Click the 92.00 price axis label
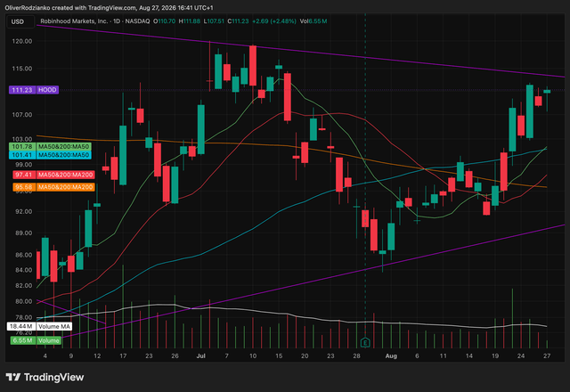This screenshot has height=392, width=570. (22, 212)
